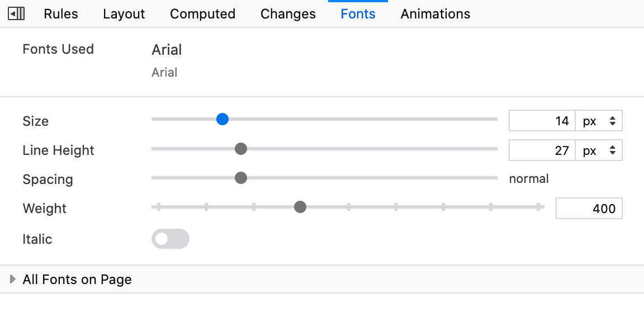Click the Spacing slider handle

click(x=241, y=178)
